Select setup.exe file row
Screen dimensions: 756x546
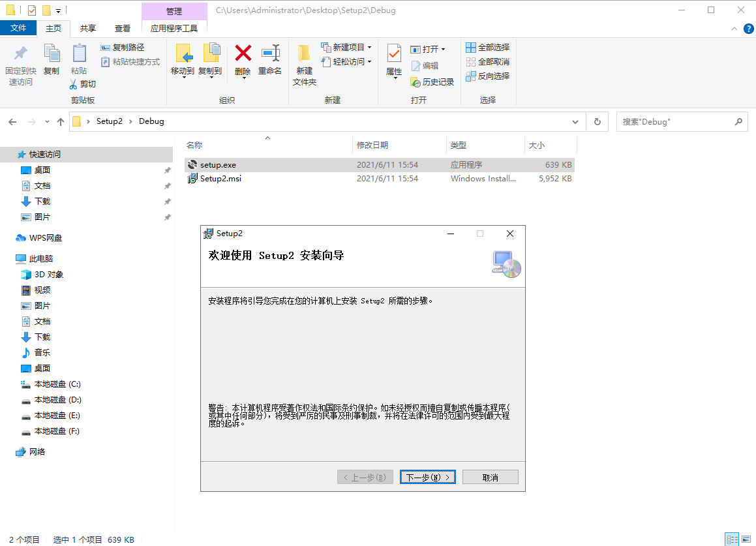(x=380, y=165)
